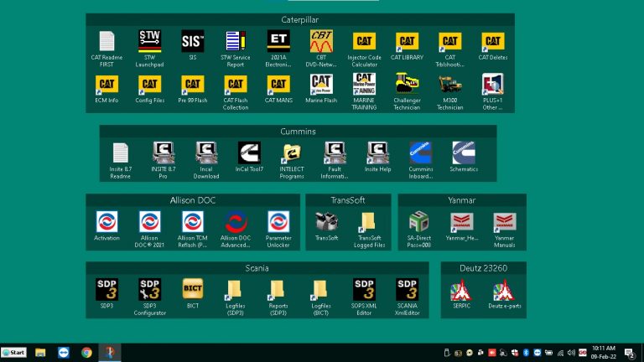Open Insite 8.7 Readme file
The width and height of the screenshot is (644, 362).
tap(121, 153)
